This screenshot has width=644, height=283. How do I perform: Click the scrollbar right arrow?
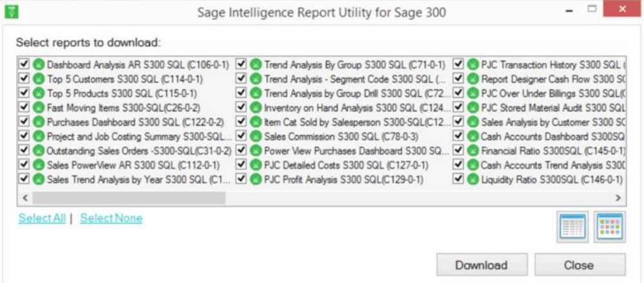pos(618,197)
